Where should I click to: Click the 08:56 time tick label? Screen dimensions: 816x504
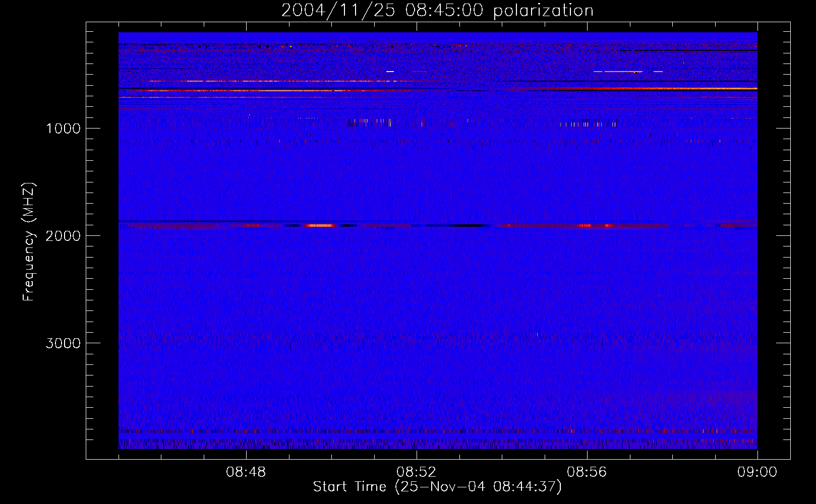[587, 472]
